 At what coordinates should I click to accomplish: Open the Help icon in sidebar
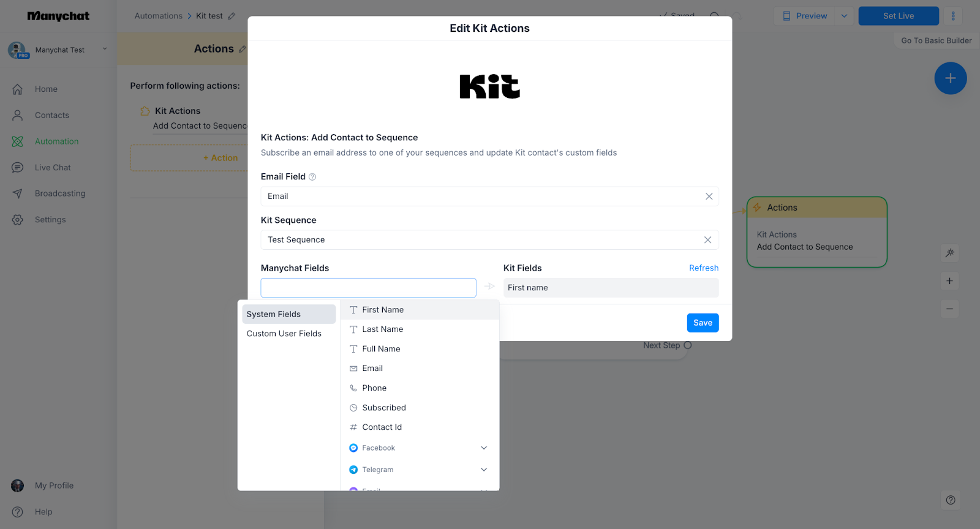(x=18, y=512)
